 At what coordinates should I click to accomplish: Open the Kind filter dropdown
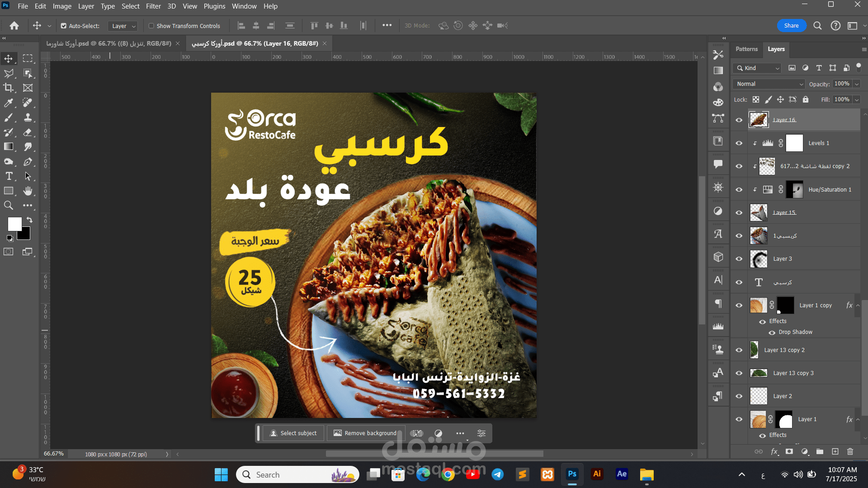pyautogui.click(x=758, y=68)
